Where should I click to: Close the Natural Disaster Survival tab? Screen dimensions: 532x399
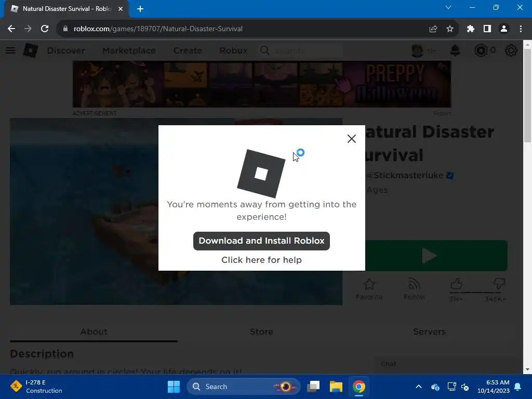click(x=121, y=9)
